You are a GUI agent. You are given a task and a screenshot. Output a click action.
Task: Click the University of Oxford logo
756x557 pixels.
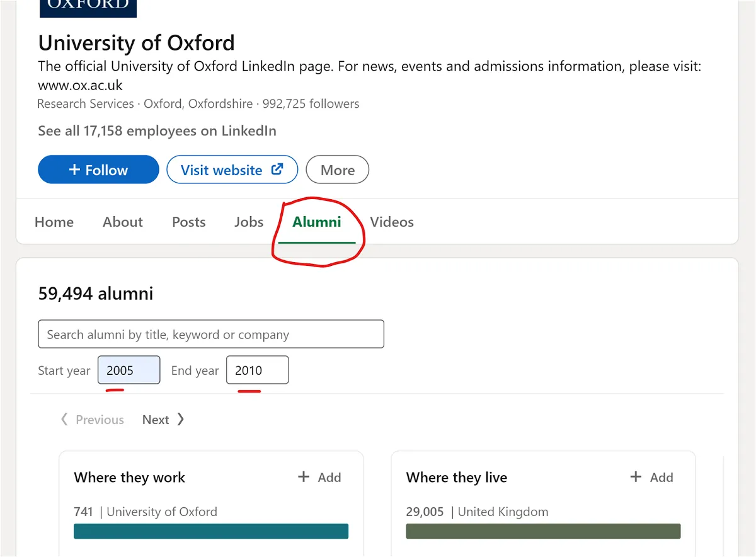click(88, 8)
